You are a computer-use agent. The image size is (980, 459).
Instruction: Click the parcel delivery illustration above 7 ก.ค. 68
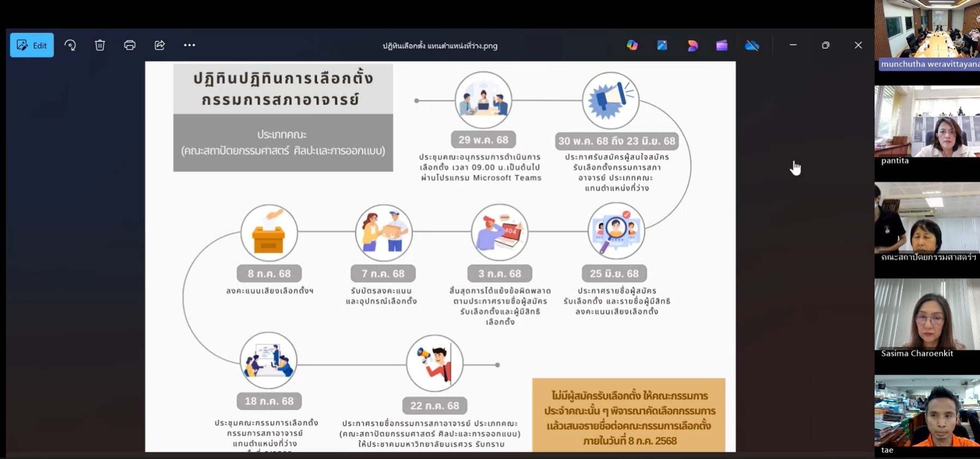384,232
